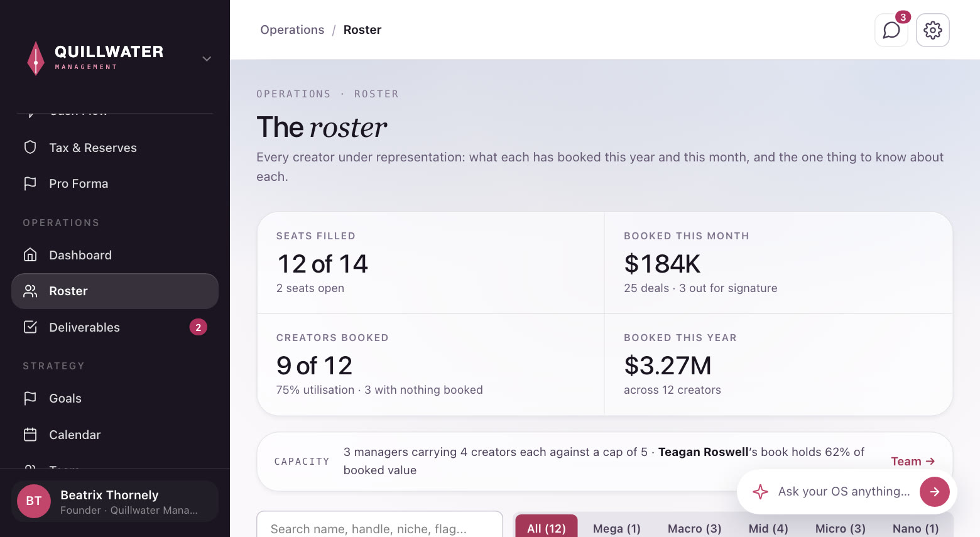This screenshot has height=537, width=980.
Task: Click the sparkle icon in Ask bar
Action: click(760, 492)
